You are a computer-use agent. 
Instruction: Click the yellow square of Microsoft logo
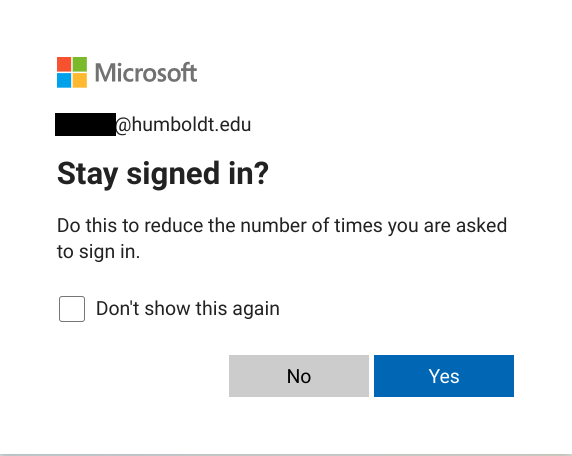(x=80, y=81)
